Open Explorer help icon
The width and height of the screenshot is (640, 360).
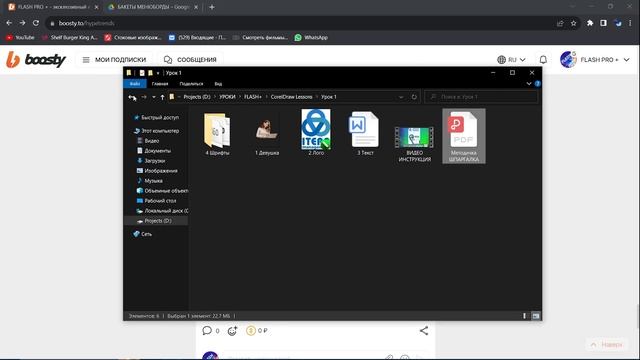click(x=538, y=83)
